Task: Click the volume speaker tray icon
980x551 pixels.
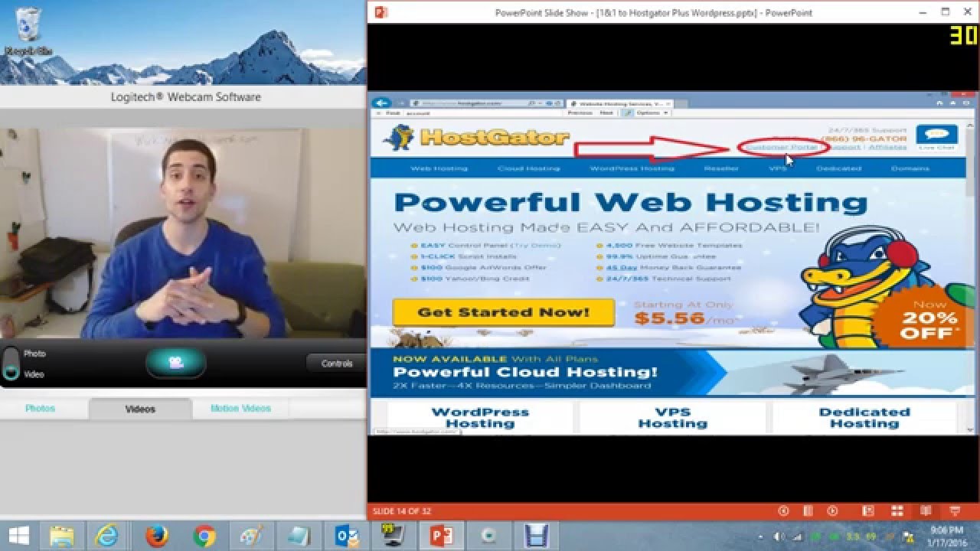Action: (778, 536)
